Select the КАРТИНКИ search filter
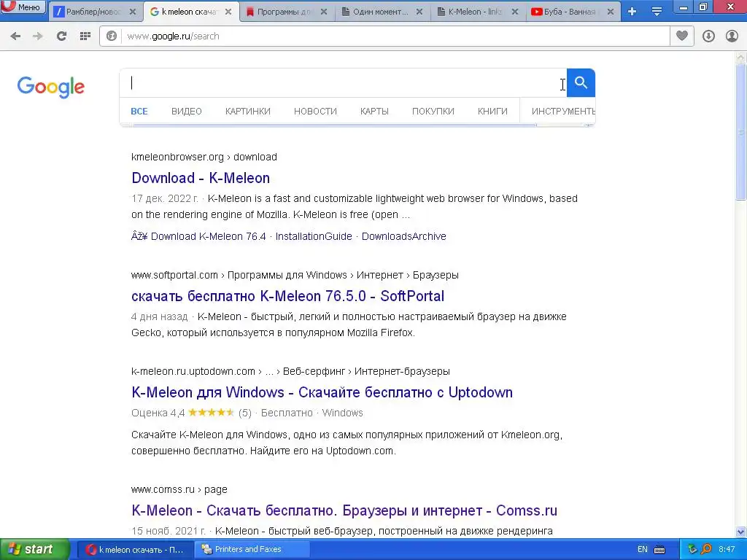747x560 pixels. tap(248, 112)
